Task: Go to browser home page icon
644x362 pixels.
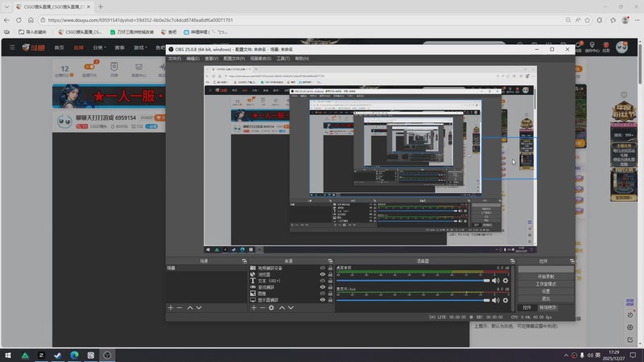Action: 31,19
